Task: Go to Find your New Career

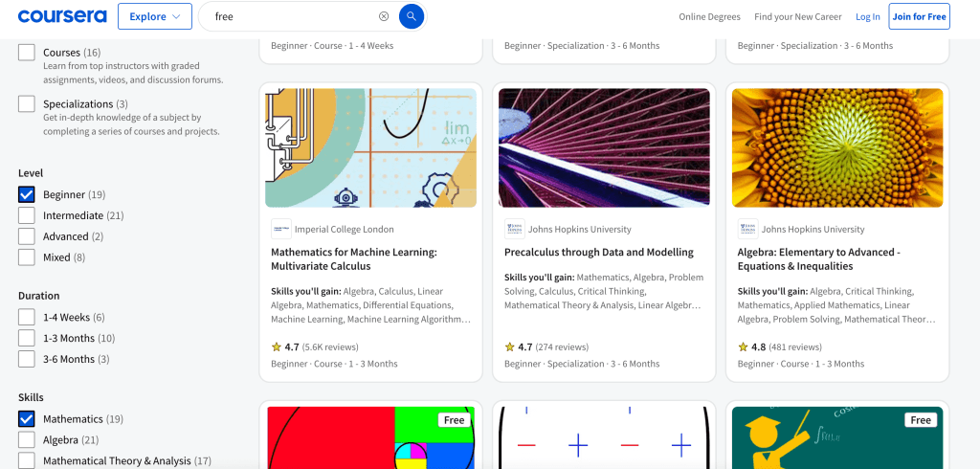Action: (x=797, y=17)
